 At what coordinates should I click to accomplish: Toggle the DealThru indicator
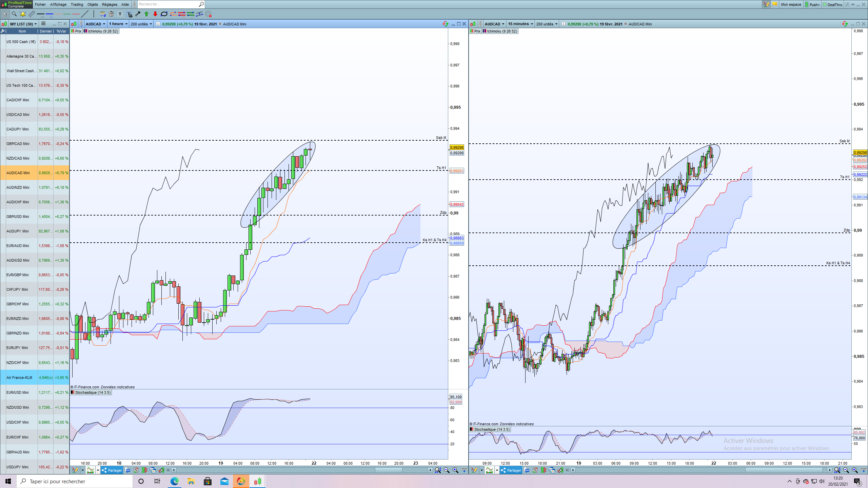pyautogui.click(x=832, y=4)
